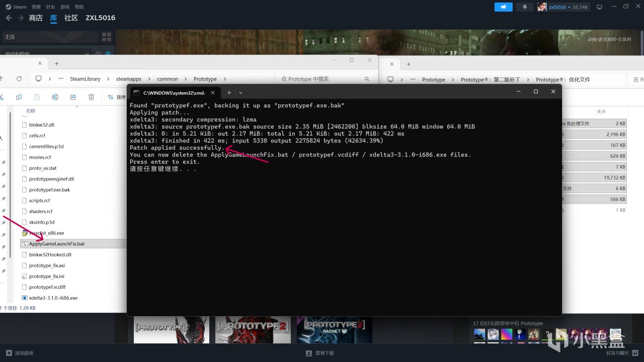
Task: Switch to the 商店 tab in Steam
Action: [x=36, y=18]
